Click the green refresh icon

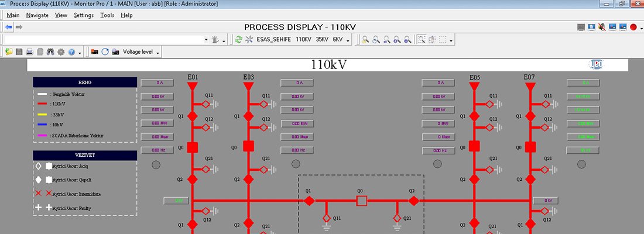(x=238, y=40)
